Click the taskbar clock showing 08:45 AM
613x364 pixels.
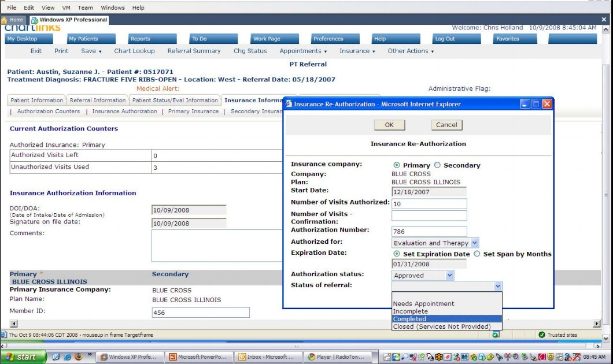(594, 357)
